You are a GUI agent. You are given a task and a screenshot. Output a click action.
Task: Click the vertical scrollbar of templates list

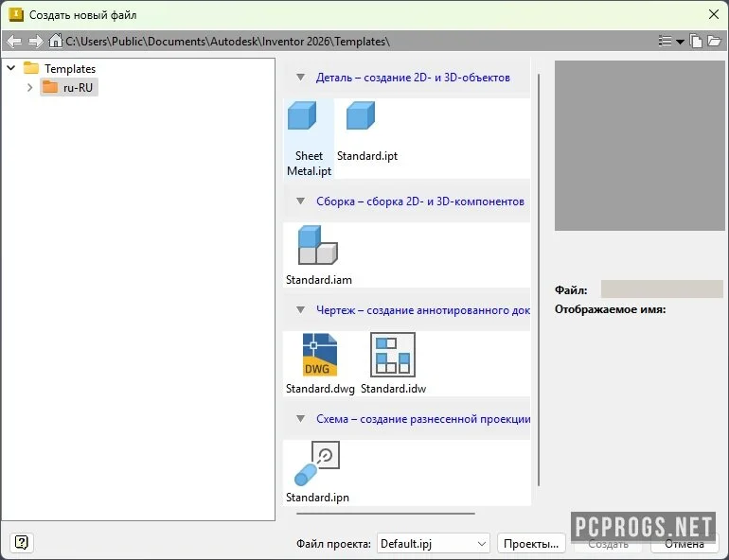point(539,280)
